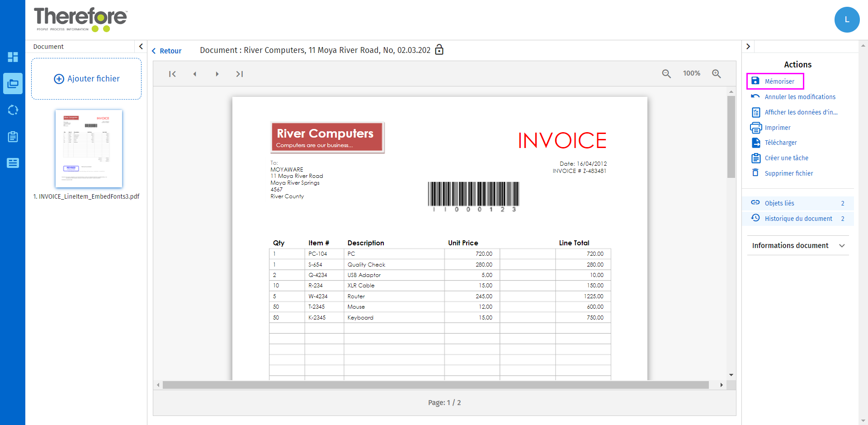Screen dimensions: 868x425
Task: Choose Annuler les modifications
Action: [800, 97]
